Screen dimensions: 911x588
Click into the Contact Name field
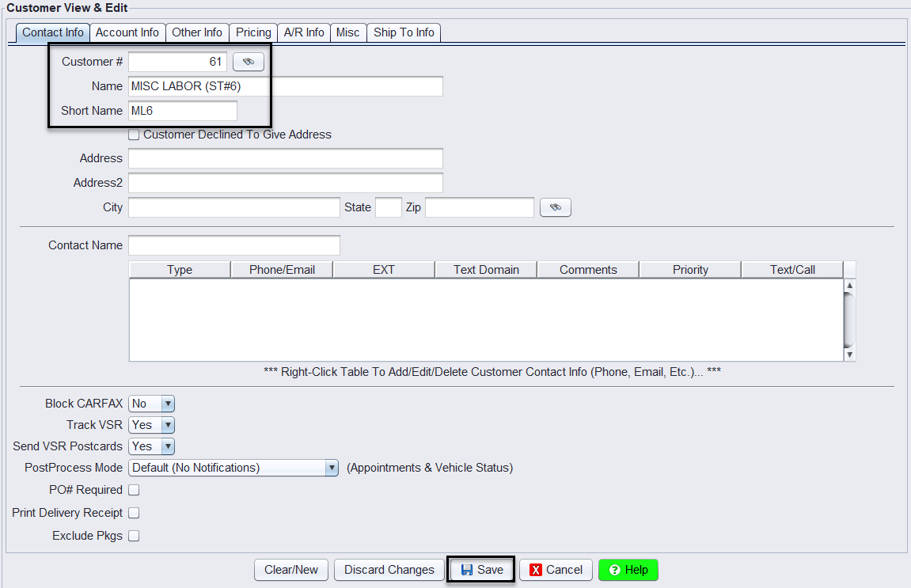tap(233, 245)
